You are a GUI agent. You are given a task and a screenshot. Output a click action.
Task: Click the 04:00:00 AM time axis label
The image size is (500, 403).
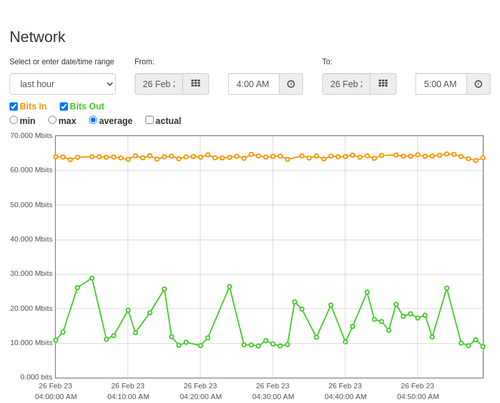(x=56, y=397)
